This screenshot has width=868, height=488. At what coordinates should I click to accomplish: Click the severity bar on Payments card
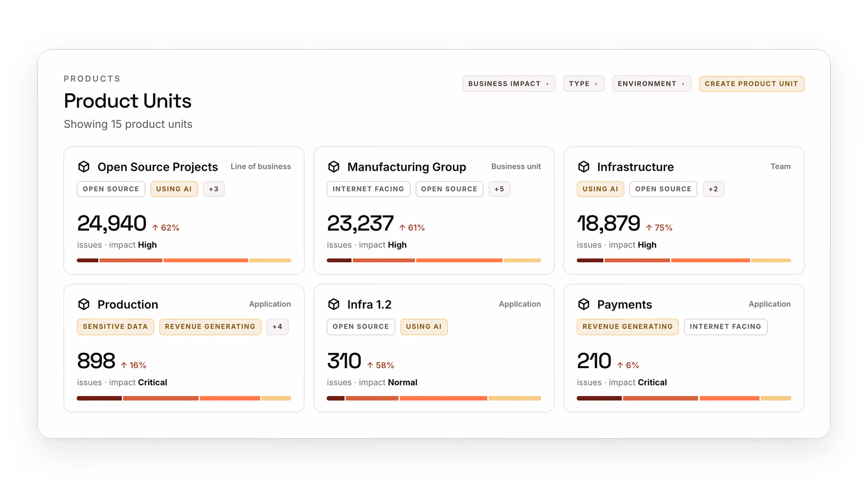[684, 398]
